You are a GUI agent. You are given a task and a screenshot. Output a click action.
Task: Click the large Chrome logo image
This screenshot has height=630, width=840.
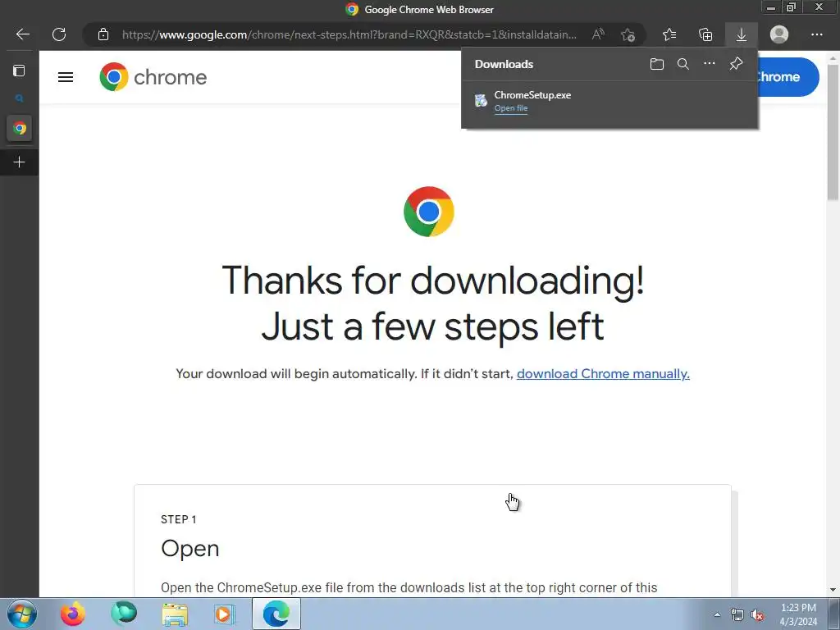[x=428, y=212]
